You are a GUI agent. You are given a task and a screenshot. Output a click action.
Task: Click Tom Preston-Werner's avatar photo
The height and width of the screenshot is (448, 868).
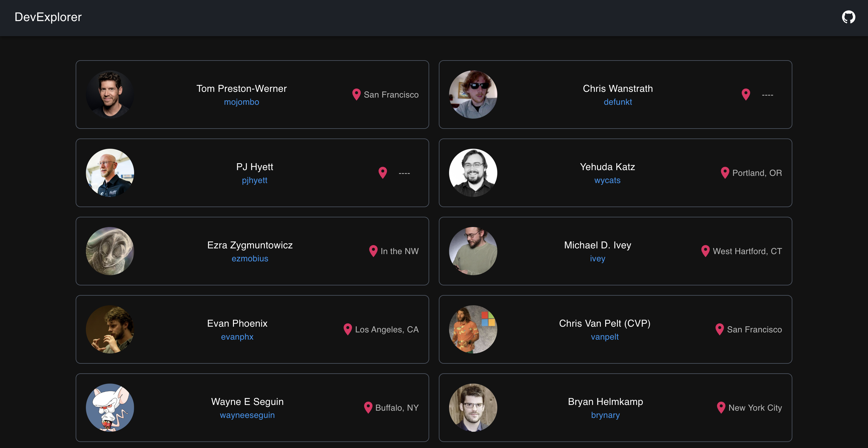tap(110, 94)
